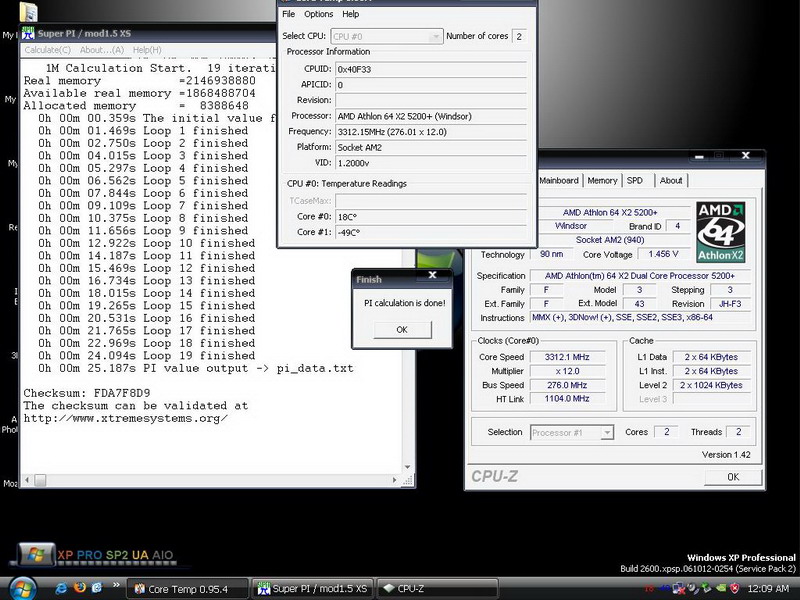
Task: Click Core #0 temperature value 18C
Action: (431, 217)
